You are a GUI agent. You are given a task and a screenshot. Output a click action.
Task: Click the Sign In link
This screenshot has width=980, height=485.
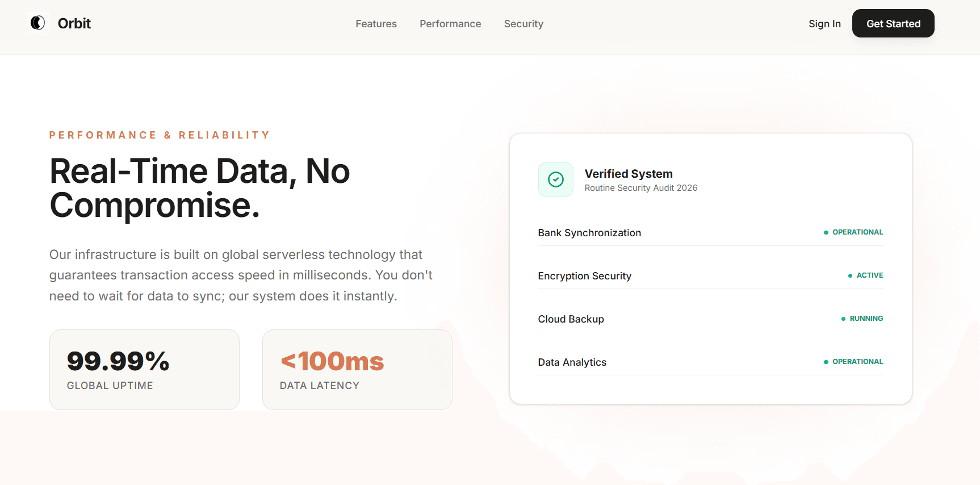(824, 24)
